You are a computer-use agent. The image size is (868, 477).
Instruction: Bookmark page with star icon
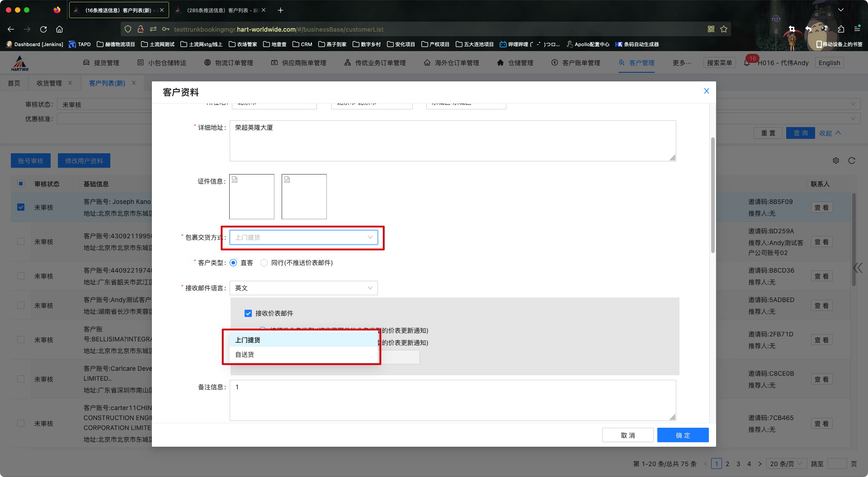coord(724,29)
